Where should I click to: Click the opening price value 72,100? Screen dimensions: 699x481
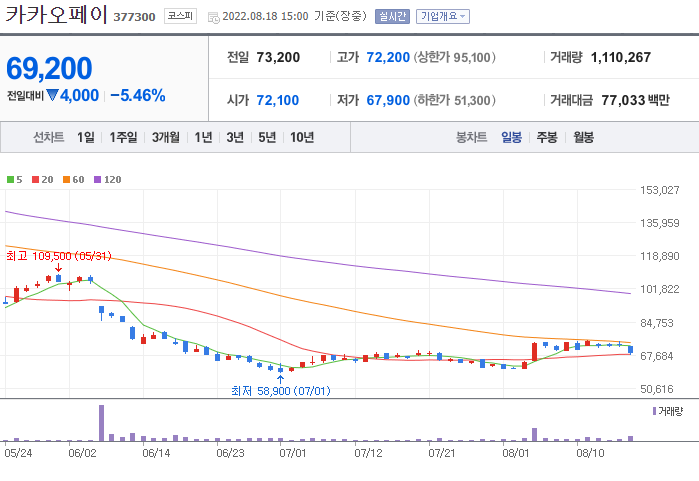pos(278,100)
